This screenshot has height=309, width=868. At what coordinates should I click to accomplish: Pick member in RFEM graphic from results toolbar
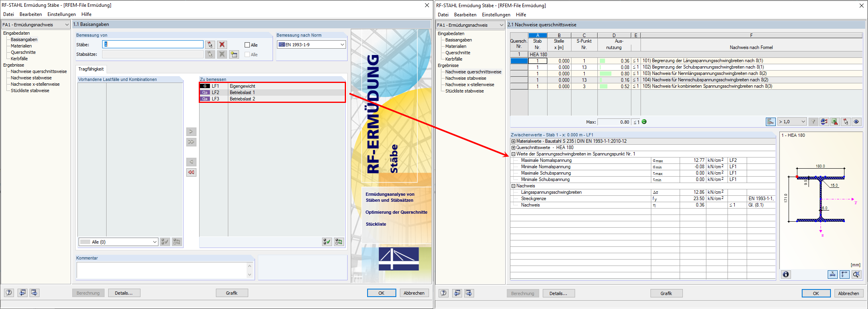pos(846,122)
